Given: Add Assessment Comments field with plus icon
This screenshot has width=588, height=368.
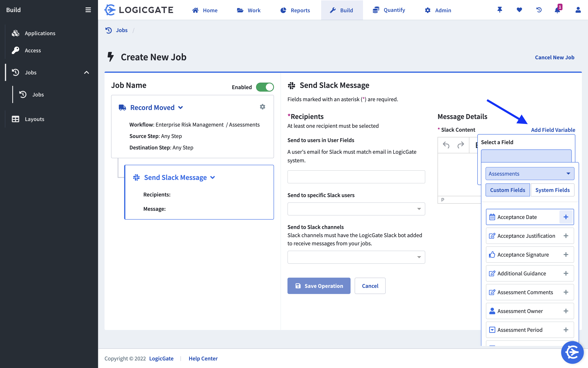Looking at the screenshot, I should click(566, 292).
